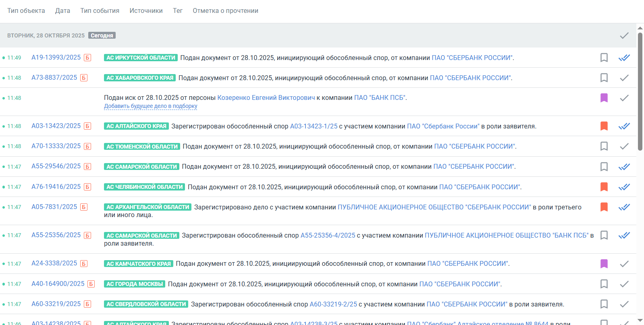The image size is (644, 325).
Task: Click the АС ГОРОДА МОСКВЫ court tag
Action: click(x=135, y=284)
